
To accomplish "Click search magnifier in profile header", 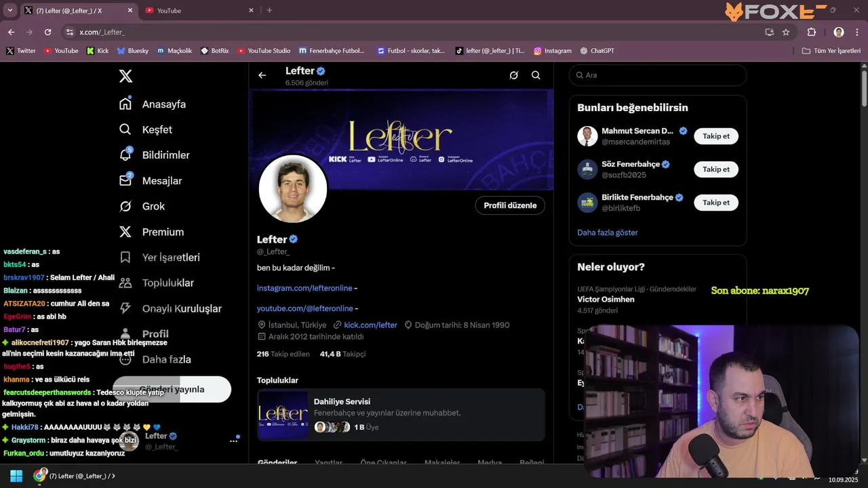I will (536, 75).
